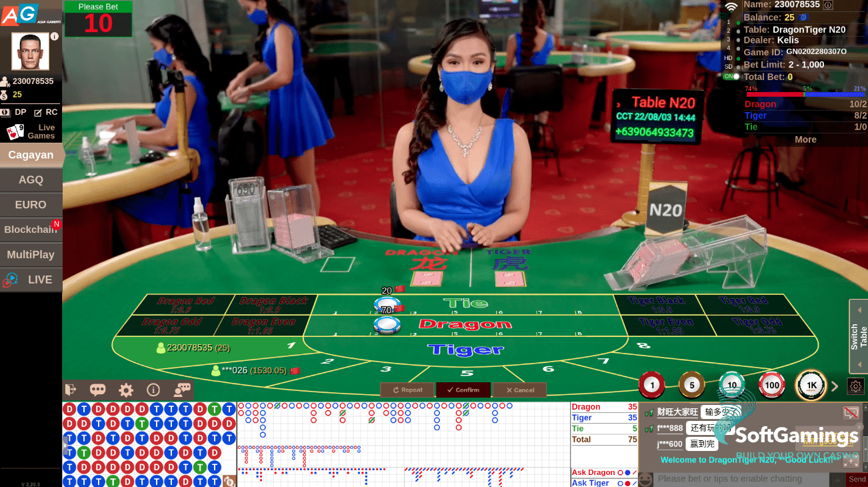Click the exit table door icon
Image resolution: width=868 pixels, height=487 pixels.
click(x=71, y=390)
